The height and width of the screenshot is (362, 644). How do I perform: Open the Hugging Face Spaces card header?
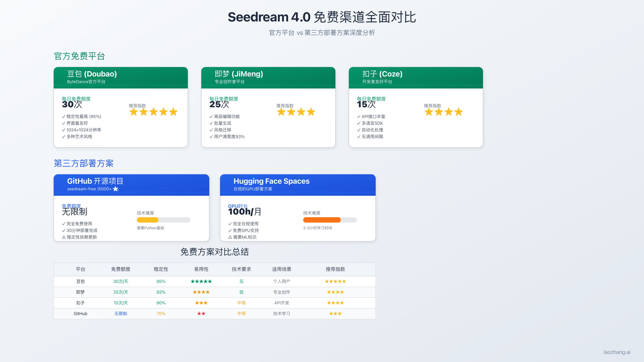click(298, 185)
